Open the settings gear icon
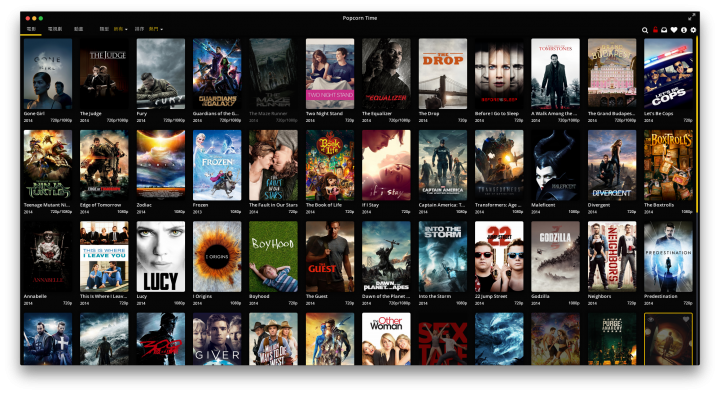This screenshot has width=720, height=394. point(693,30)
